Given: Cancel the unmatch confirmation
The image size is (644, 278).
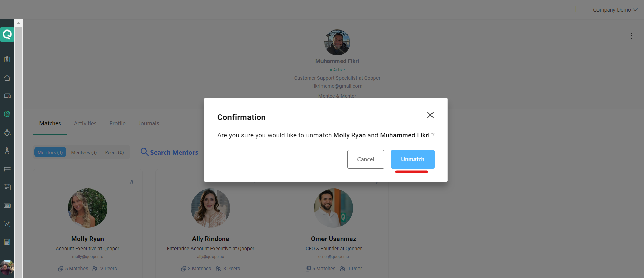Looking at the screenshot, I should 366,159.
